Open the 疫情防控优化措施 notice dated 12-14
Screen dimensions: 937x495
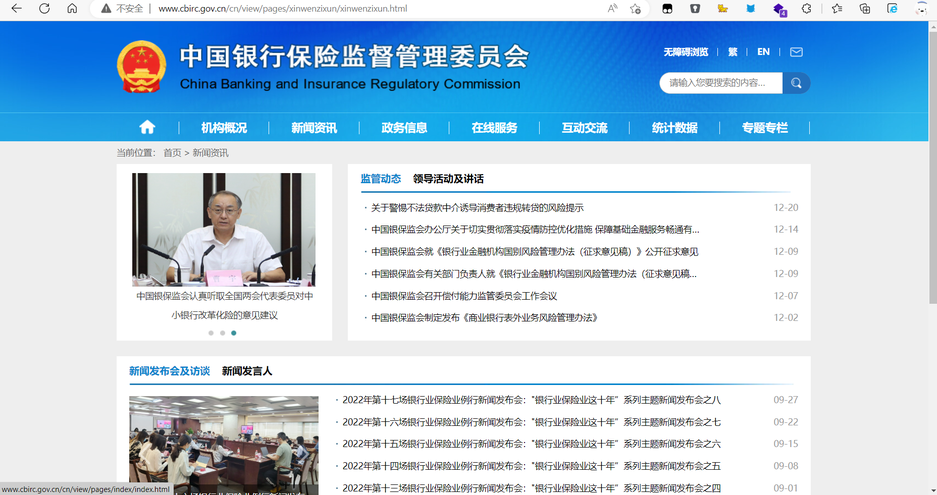pyautogui.click(x=535, y=230)
